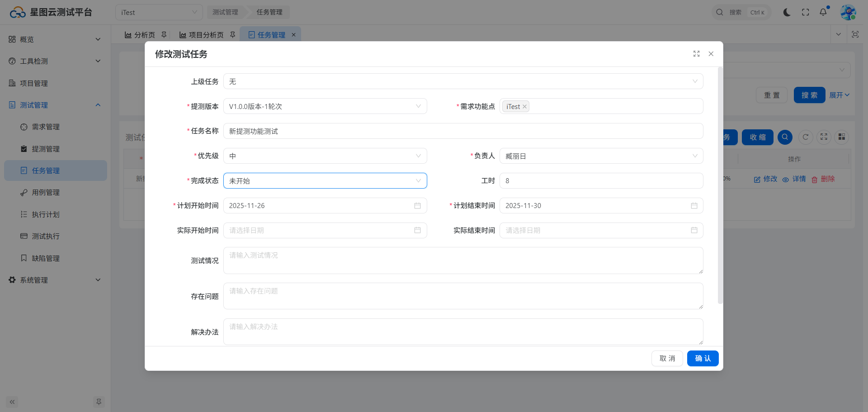Click the 确认 button
Screen dimensions: 868x412
pos(703,358)
